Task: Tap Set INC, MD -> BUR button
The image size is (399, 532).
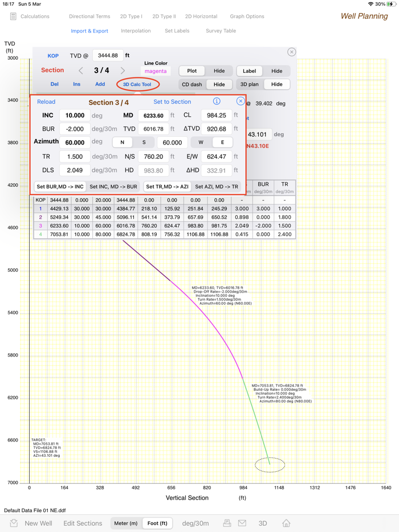Action: (x=113, y=187)
